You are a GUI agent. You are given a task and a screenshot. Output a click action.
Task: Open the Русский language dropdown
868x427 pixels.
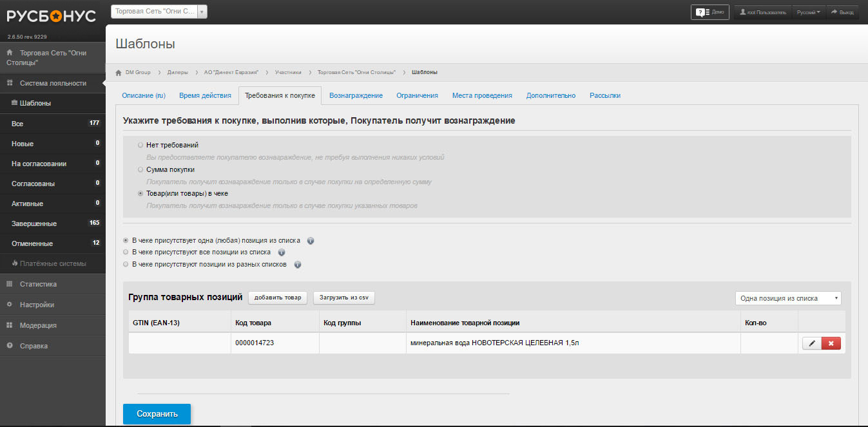click(x=808, y=12)
